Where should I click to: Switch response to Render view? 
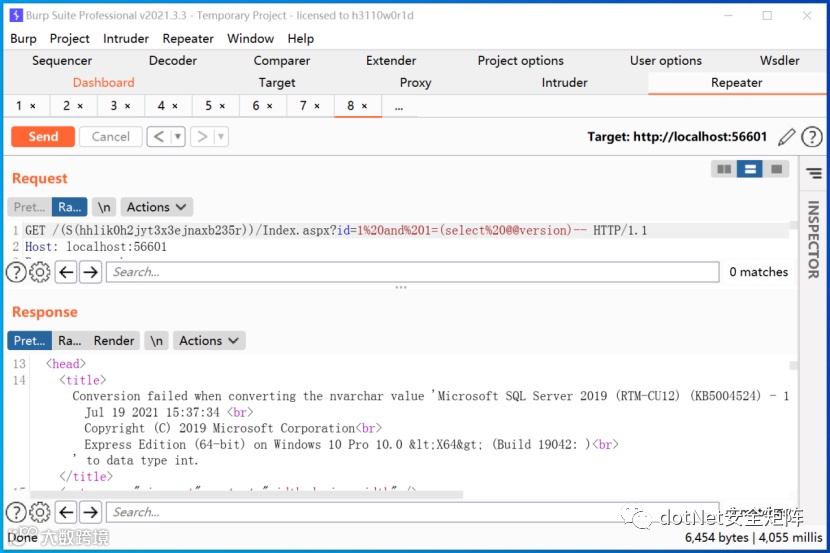(114, 341)
